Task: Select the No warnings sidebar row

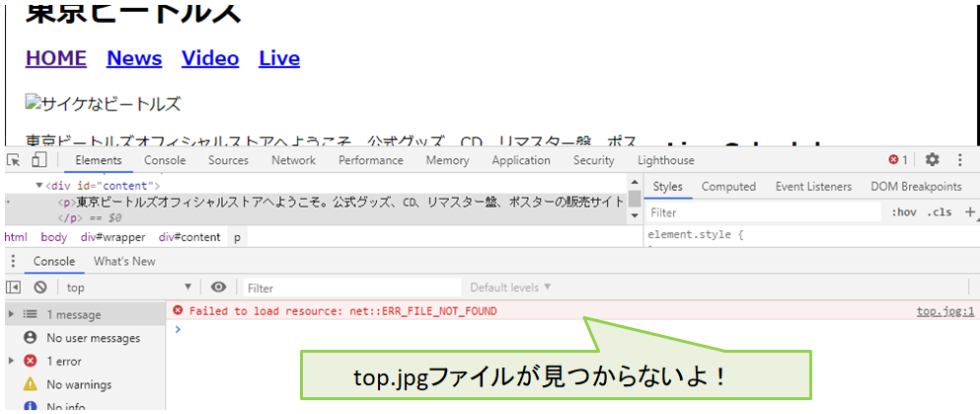Action: (85, 384)
